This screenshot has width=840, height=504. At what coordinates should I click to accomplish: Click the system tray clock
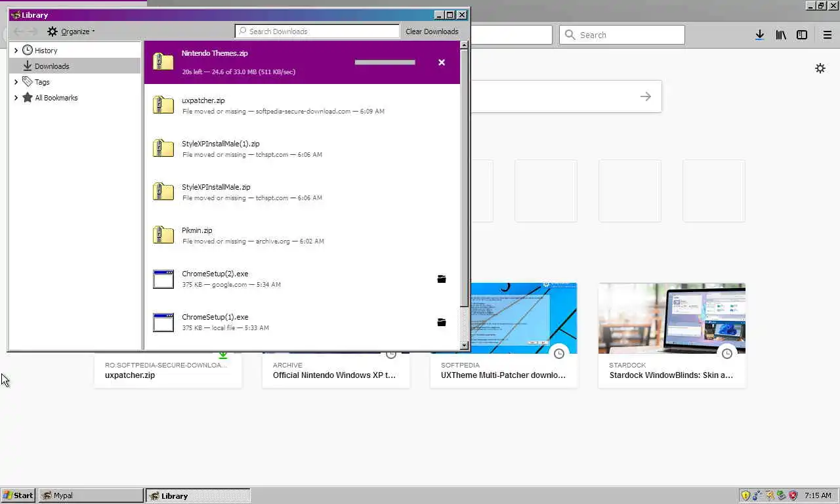(x=818, y=495)
